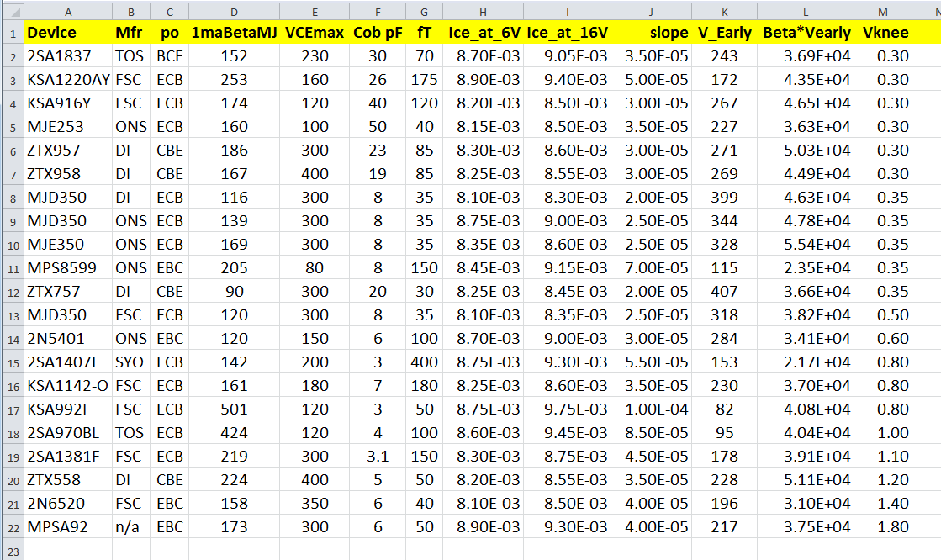The width and height of the screenshot is (941, 560).
Task: Click the Ice_at_16V header cell
Action: [567, 33]
